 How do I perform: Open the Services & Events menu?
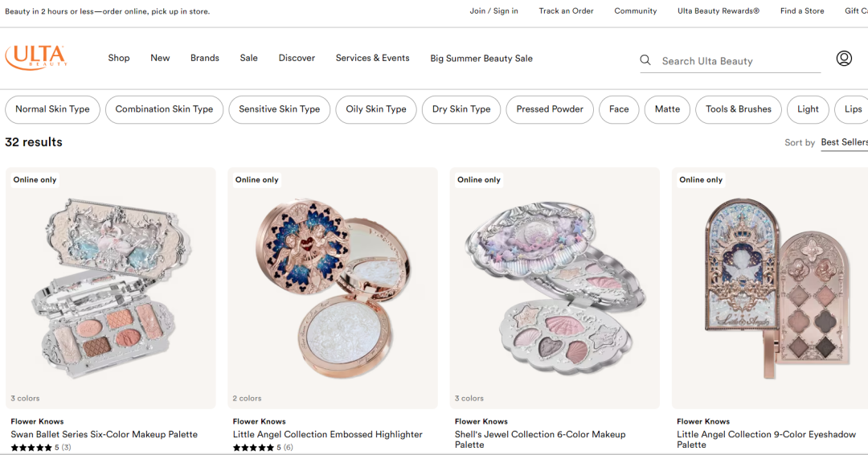(x=373, y=58)
